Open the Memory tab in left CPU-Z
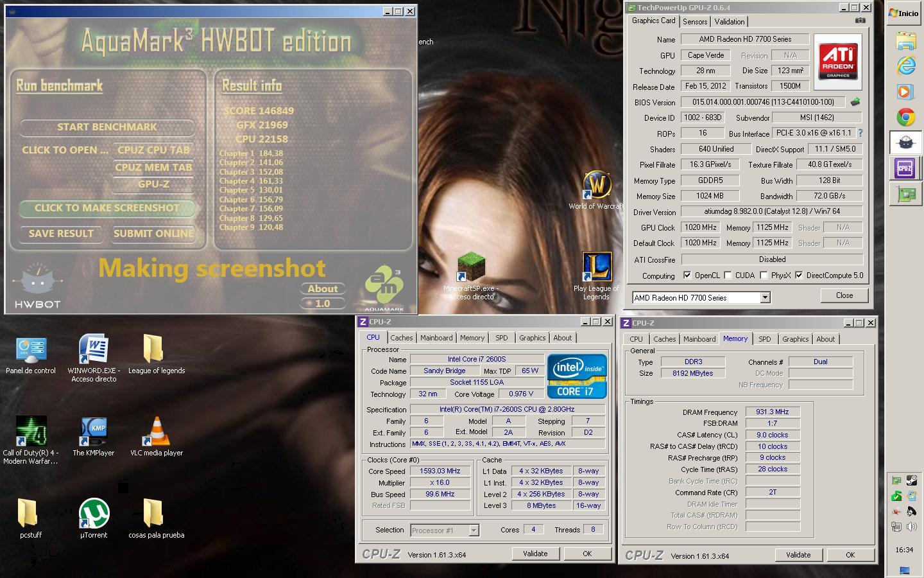 (x=472, y=338)
